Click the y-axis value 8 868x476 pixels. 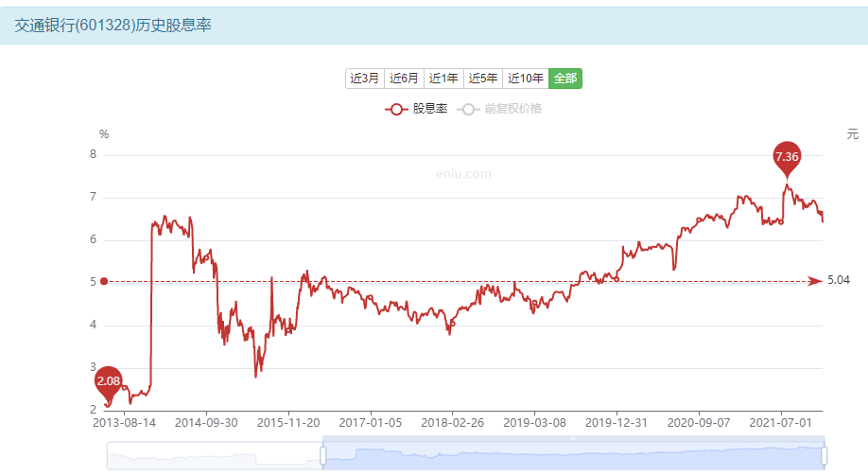[x=93, y=154]
